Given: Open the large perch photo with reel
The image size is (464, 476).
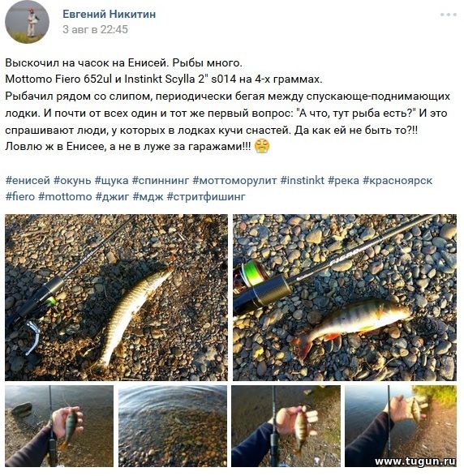Looking at the screenshot, I should 345,298.
